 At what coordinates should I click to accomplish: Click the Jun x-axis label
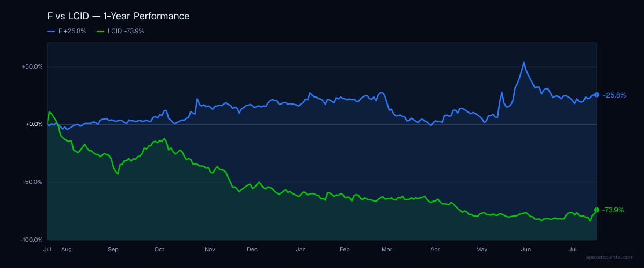tap(526, 249)
